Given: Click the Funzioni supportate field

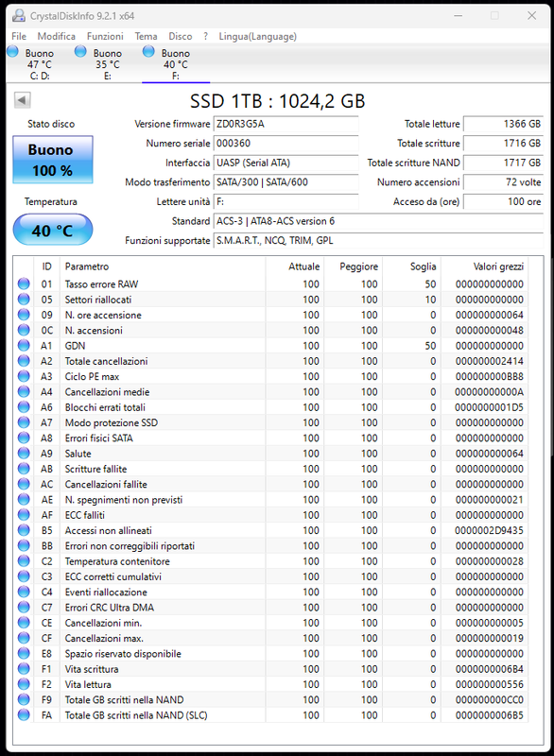Looking at the screenshot, I should tap(378, 241).
